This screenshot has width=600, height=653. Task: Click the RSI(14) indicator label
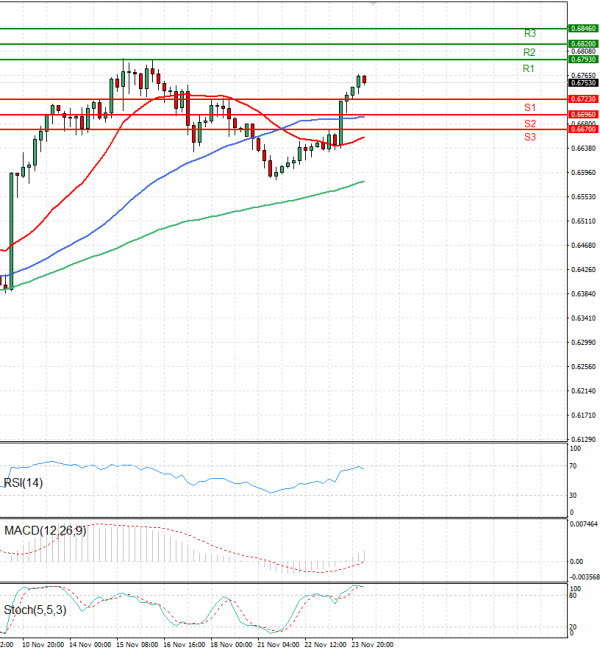pyautogui.click(x=23, y=483)
